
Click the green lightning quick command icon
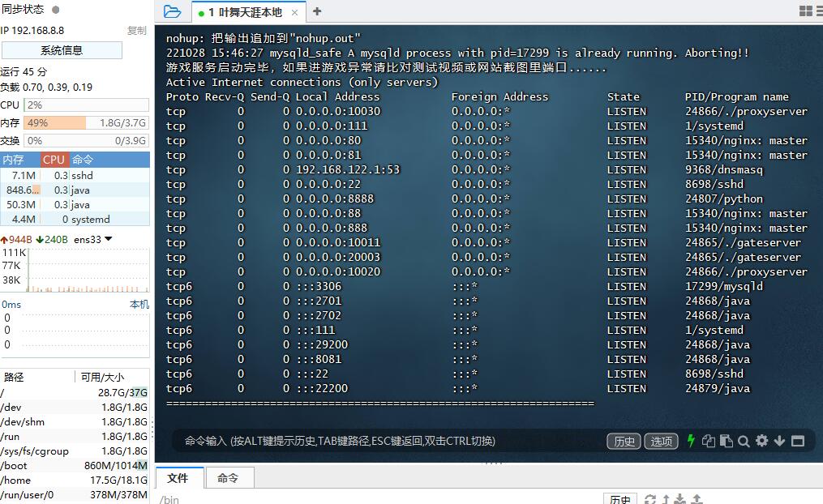[x=692, y=441]
